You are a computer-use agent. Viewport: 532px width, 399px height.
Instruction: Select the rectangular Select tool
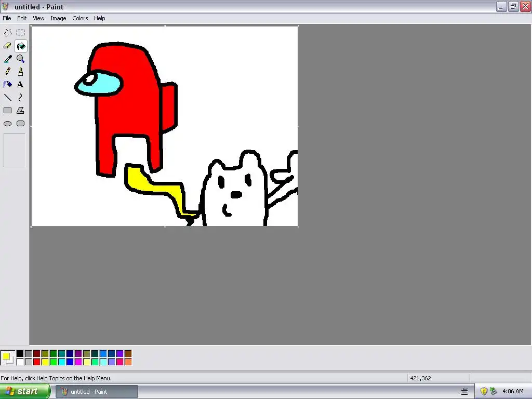(21, 33)
